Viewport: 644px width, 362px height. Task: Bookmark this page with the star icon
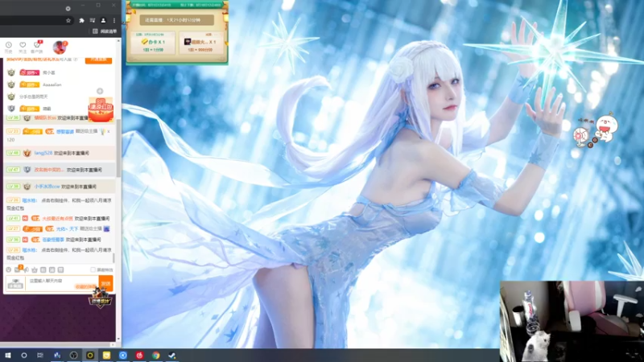point(68,21)
